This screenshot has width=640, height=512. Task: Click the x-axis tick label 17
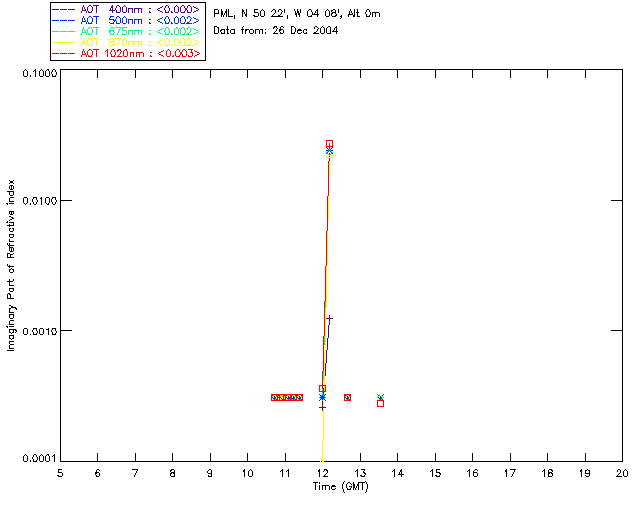(x=510, y=473)
